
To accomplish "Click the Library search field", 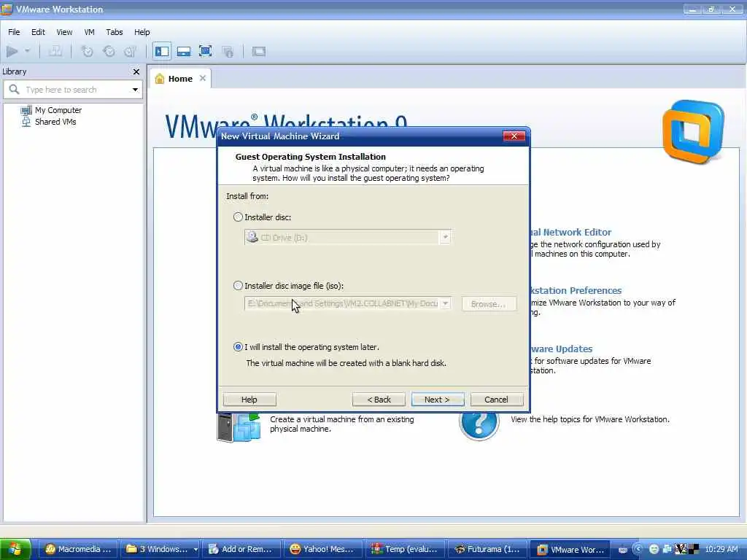I will (x=73, y=90).
